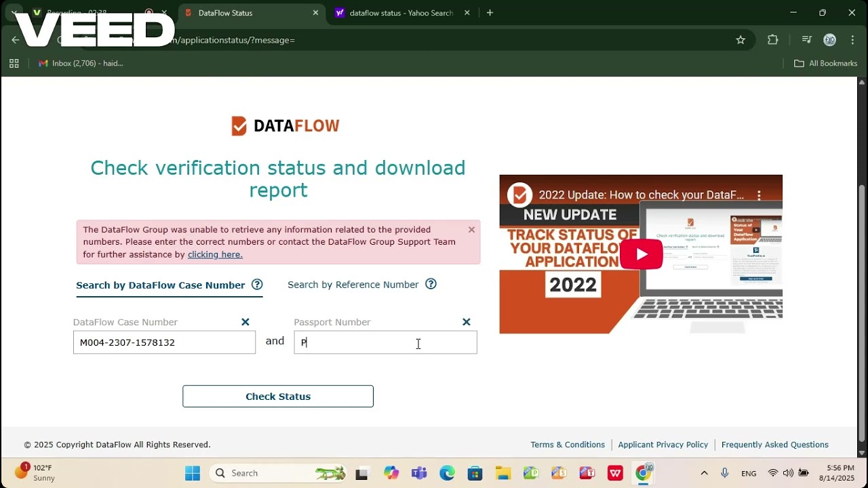Dismiss the pink error message
This screenshot has height=488, width=868.
[x=471, y=230]
